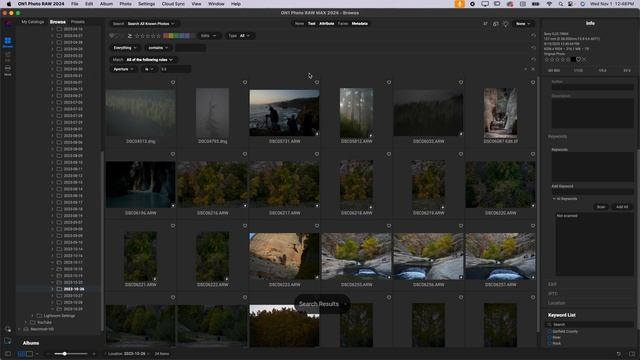Open the Presets tab in left panel

coord(78,22)
